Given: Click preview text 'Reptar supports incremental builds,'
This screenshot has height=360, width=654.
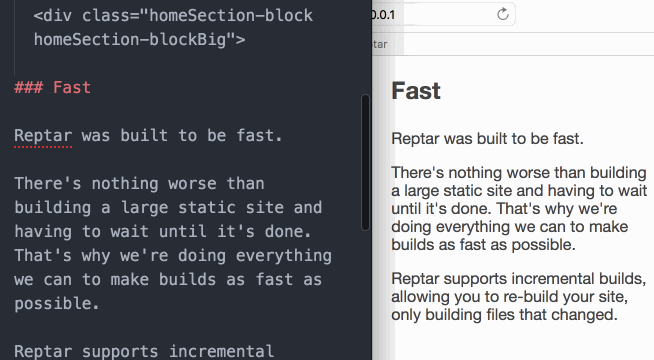Looking at the screenshot, I should click(x=518, y=279).
